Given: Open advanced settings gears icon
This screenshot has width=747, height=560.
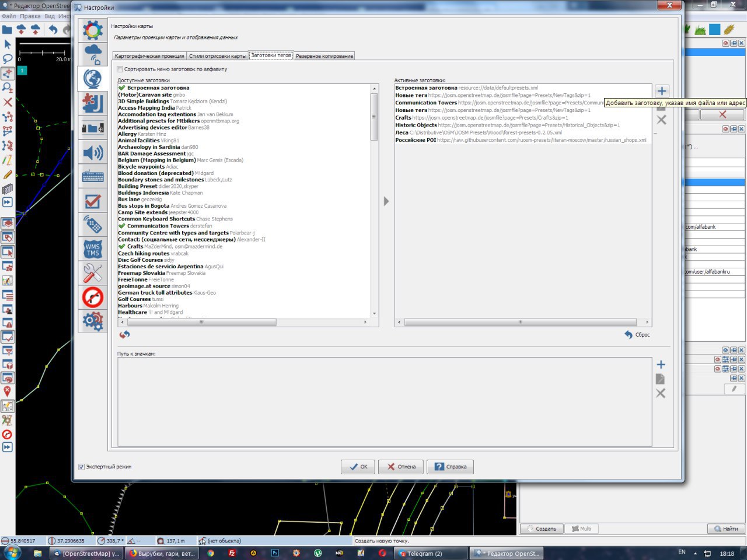Looking at the screenshot, I should [93, 321].
